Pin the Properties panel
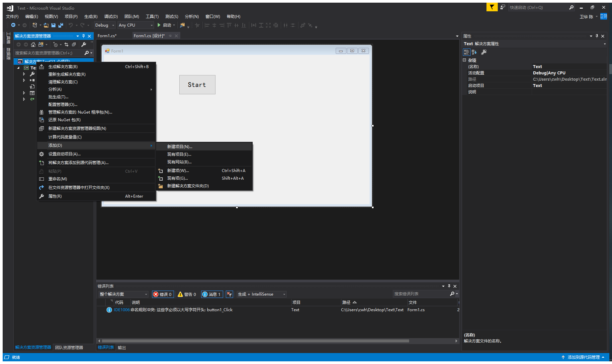612x364 pixels. tap(597, 36)
